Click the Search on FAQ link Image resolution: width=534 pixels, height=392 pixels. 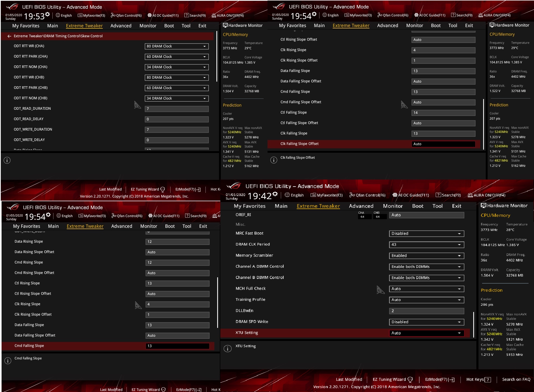point(516,379)
